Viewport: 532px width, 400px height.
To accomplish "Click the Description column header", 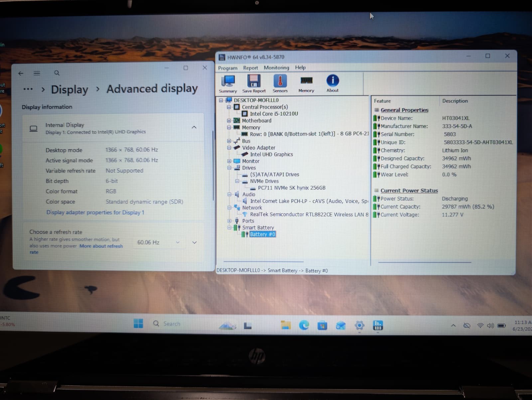I will 455,101.
